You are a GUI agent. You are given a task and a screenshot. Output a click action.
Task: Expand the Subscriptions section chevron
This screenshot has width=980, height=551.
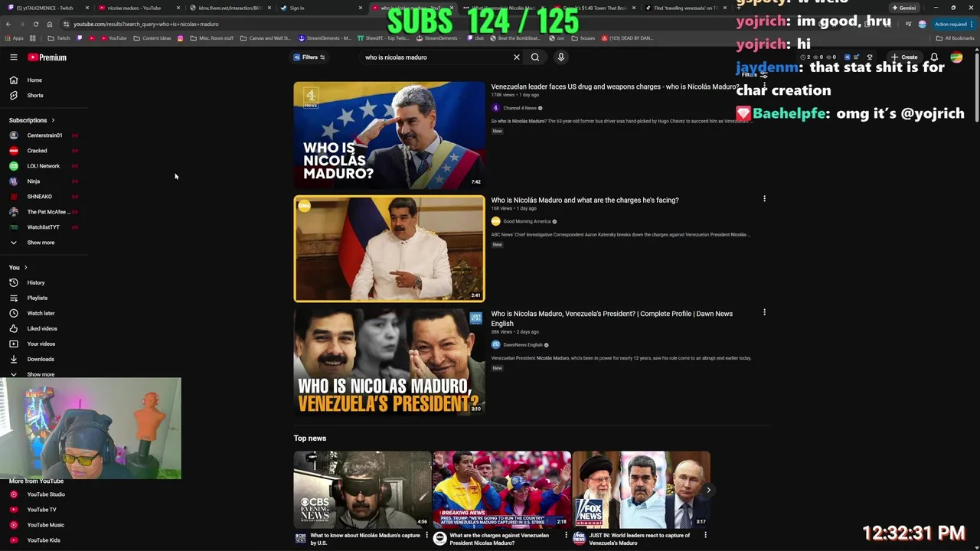(x=53, y=120)
